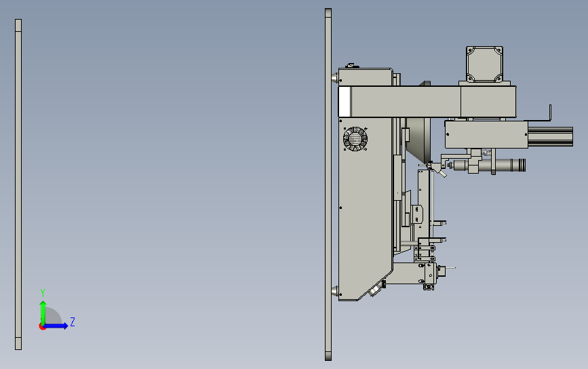Select the thin standalone plate at far left
Image resolution: width=588 pixels, height=369 pixels.
(18, 184)
